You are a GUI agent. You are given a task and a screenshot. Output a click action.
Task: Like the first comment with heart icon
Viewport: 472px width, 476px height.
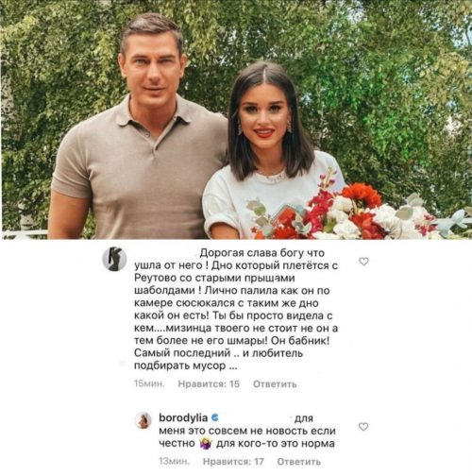click(x=363, y=262)
